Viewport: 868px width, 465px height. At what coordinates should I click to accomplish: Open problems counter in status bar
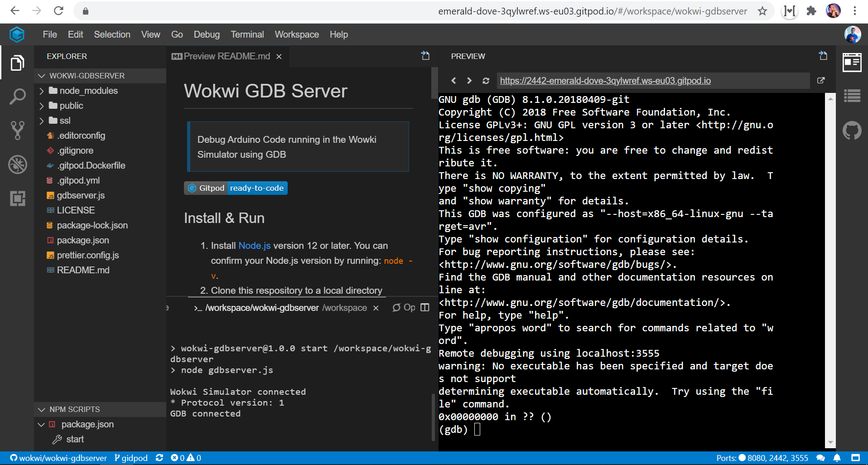point(186,458)
